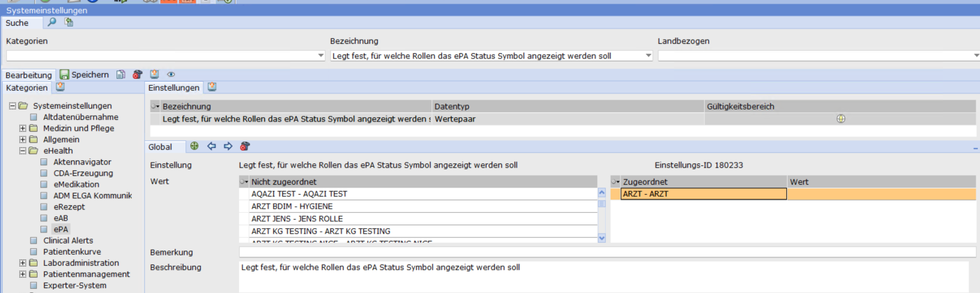The width and height of the screenshot is (980, 293).
Task: Click the Datentyp column header
Action: click(x=567, y=106)
